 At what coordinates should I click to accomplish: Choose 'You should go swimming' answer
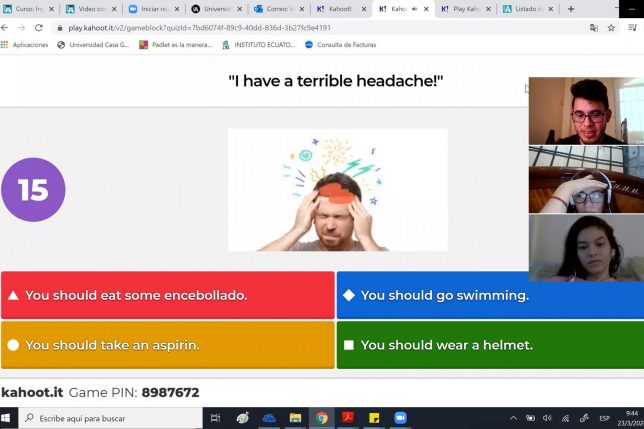click(x=489, y=295)
